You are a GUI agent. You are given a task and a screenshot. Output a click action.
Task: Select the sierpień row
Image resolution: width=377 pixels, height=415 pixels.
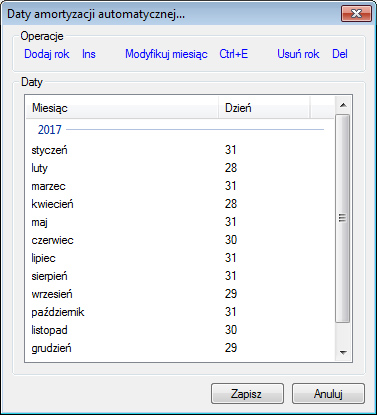click(180, 276)
